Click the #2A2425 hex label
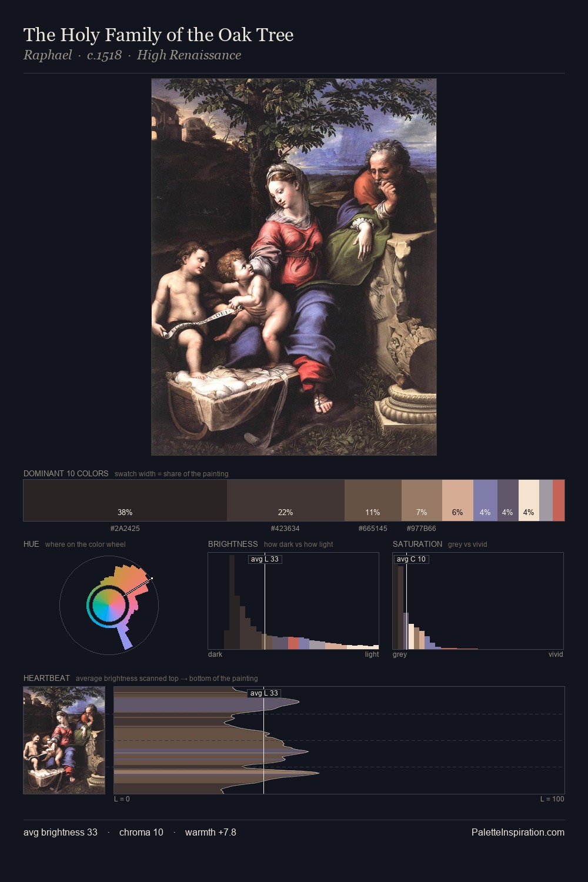588x882 pixels. [x=125, y=529]
